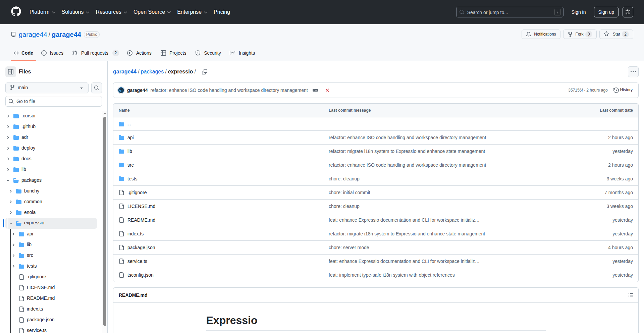Expand the Platform navigation menu
644x333 pixels.
[42, 12]
